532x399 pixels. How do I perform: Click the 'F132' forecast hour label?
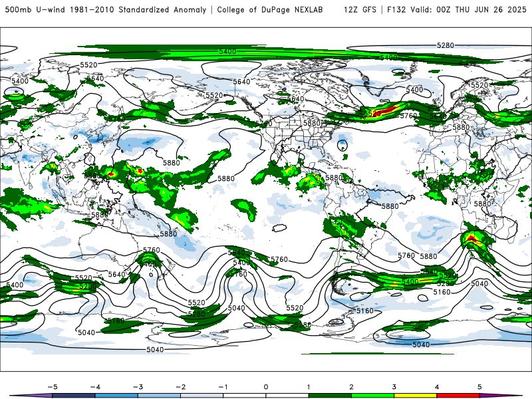point(396,9)
